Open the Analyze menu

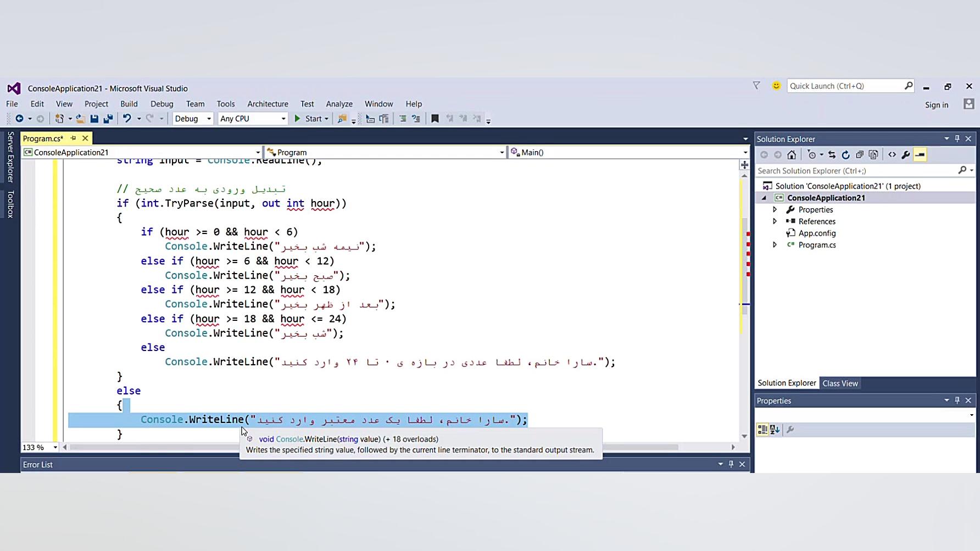point(339,104)
